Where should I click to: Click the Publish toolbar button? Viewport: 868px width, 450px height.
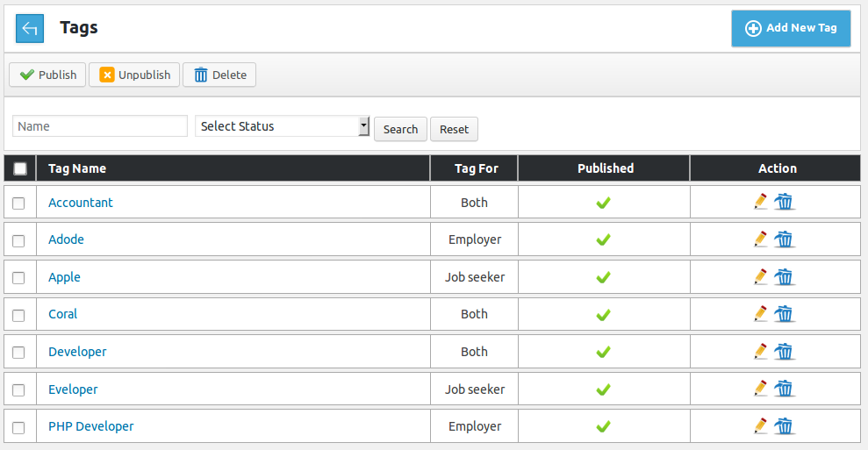(47, 75)
